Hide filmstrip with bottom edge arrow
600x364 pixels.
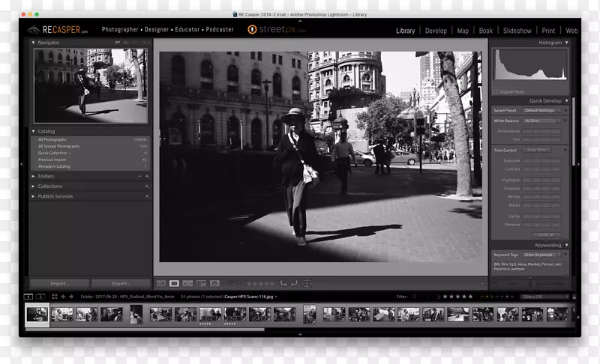(x=300, y=334)
